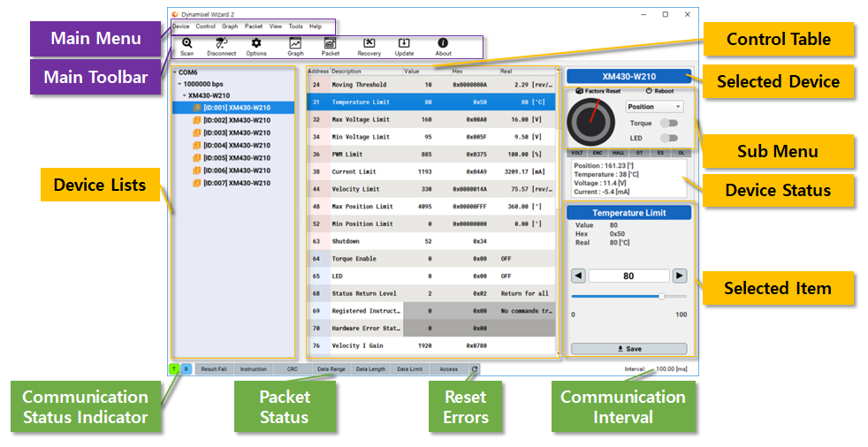This screenshot has width=868, height=447.
Task: Select device icon for ID:006 XM430-W210
Action: (196, 170)
